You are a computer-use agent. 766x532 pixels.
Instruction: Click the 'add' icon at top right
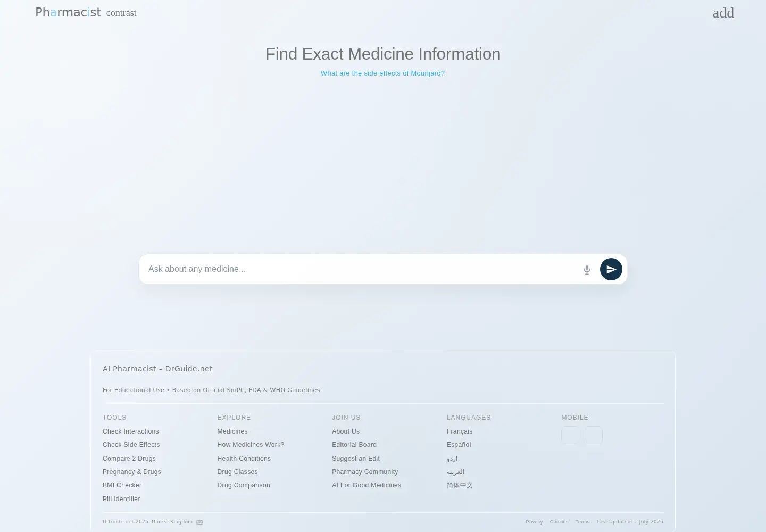[x=723, y=13]
